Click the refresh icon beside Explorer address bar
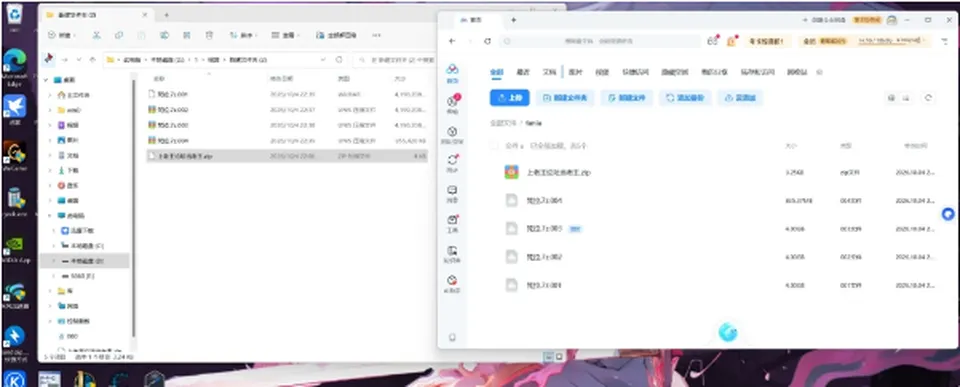This screenshot has height=387, width=960. coord(339,60)
